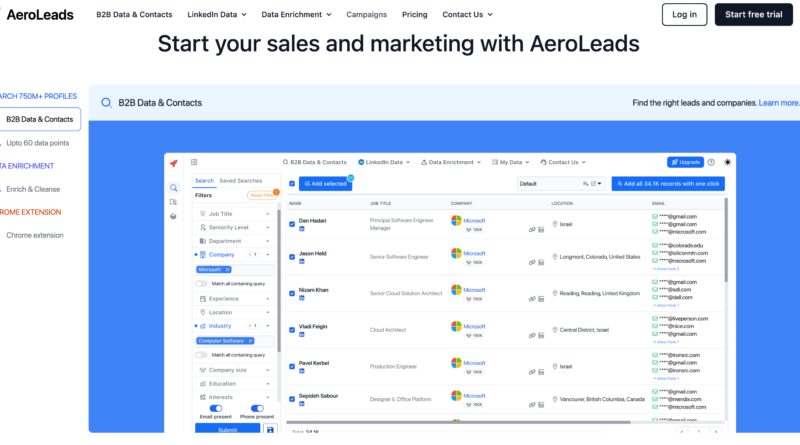This screenshot has width=800, height=445.
Task: Click the LinkedIn icon under Dan Hadari
Action: pos(302,229)
